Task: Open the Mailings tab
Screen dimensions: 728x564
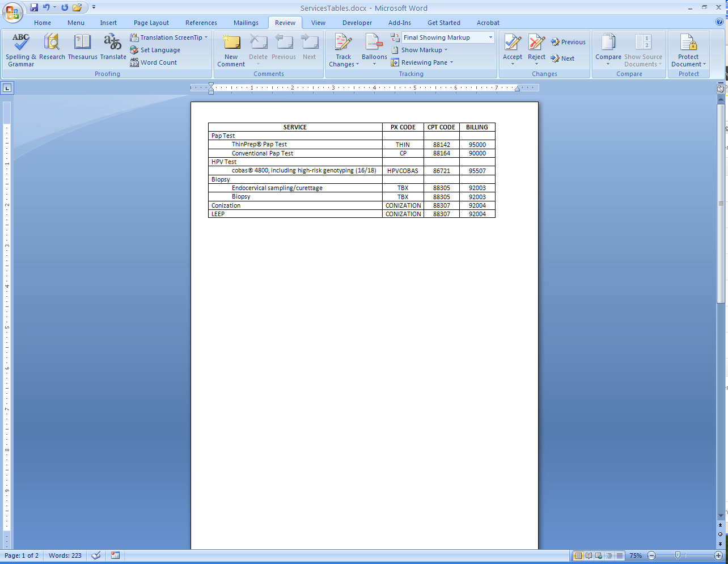Action: (246, 23)
